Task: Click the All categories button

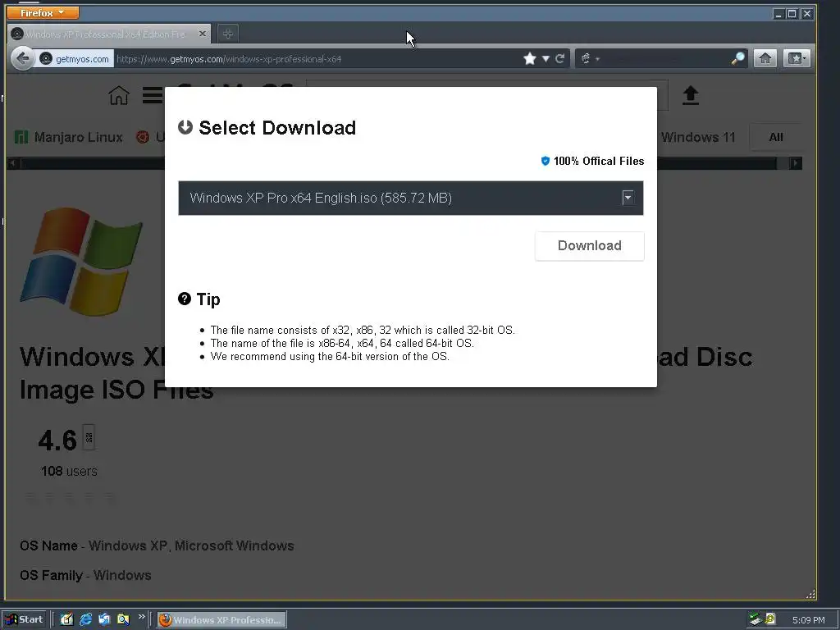Action: pos(776,137)
